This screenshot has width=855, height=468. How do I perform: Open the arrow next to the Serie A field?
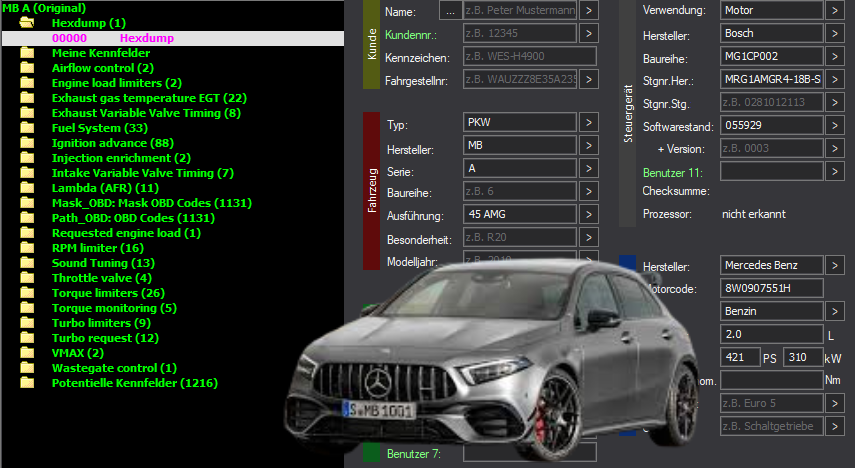tap(588, 168)
